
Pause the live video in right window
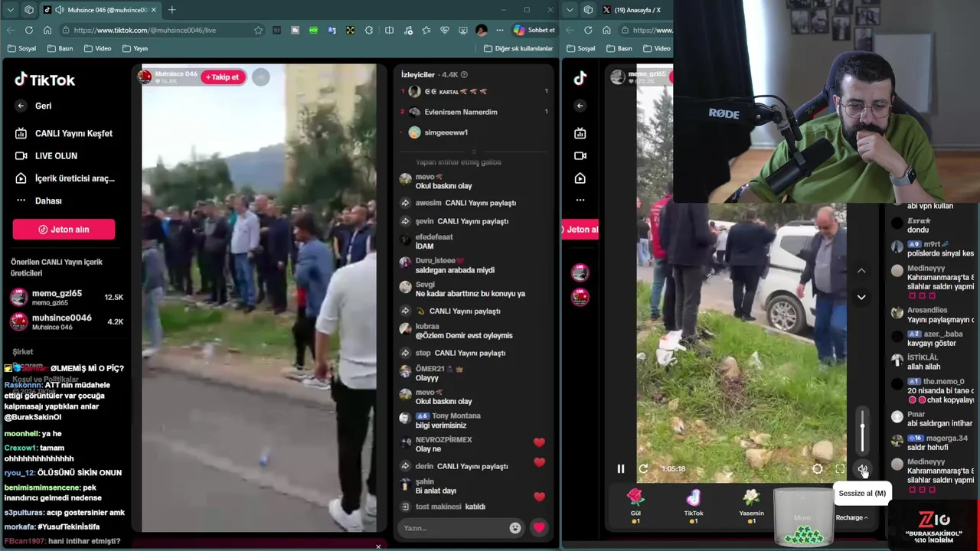(x=621, y=469)
